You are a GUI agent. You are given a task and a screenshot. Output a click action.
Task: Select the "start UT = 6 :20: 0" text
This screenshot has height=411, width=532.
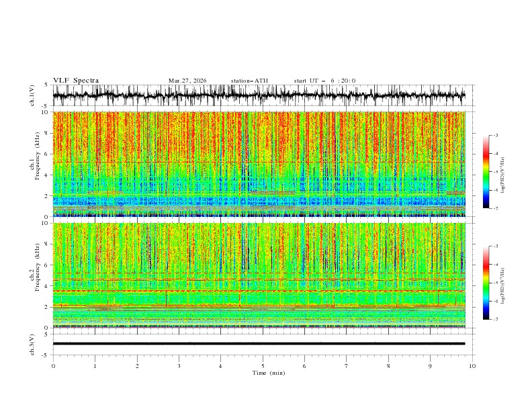[x=324, y=81]
